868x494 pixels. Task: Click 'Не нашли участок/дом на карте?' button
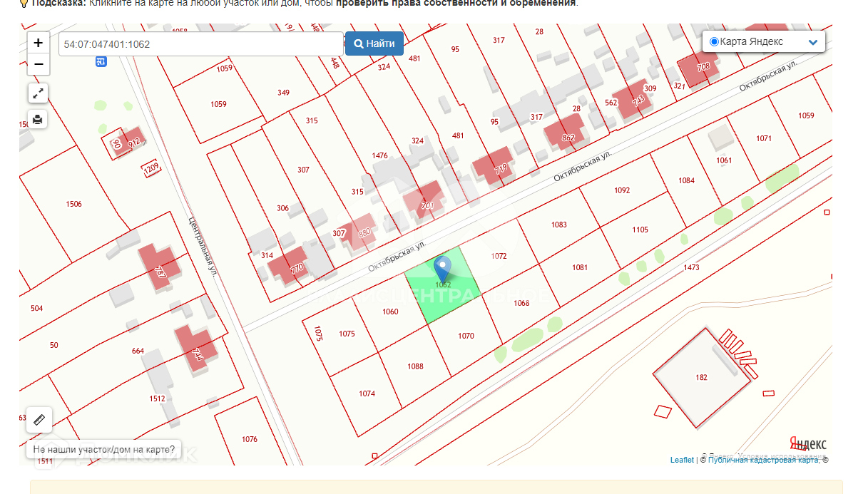pyautogui.click(x=104, y=450)
